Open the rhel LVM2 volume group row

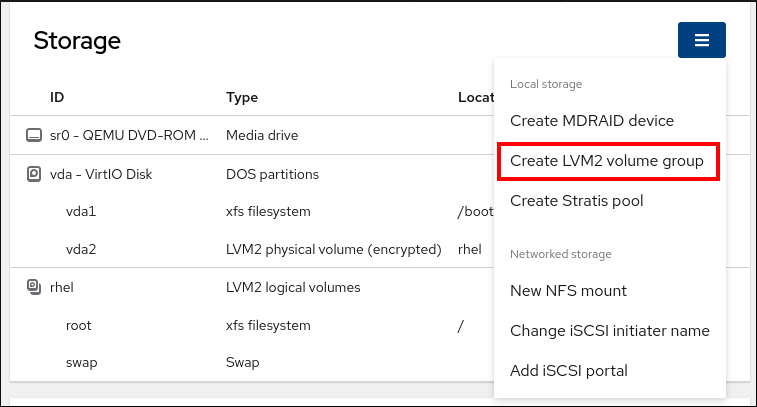pyautogui.click(x=62, y=288)
